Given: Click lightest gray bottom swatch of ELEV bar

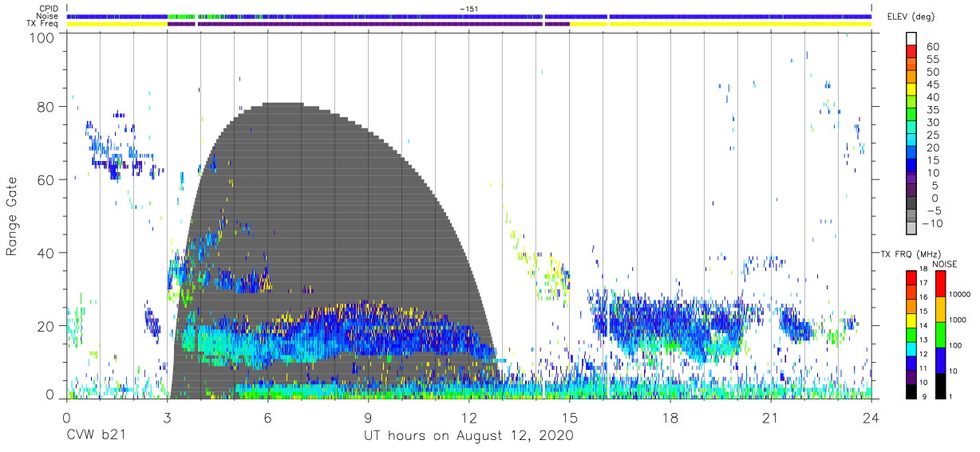Looking at the screenshot, I should 911,230.
